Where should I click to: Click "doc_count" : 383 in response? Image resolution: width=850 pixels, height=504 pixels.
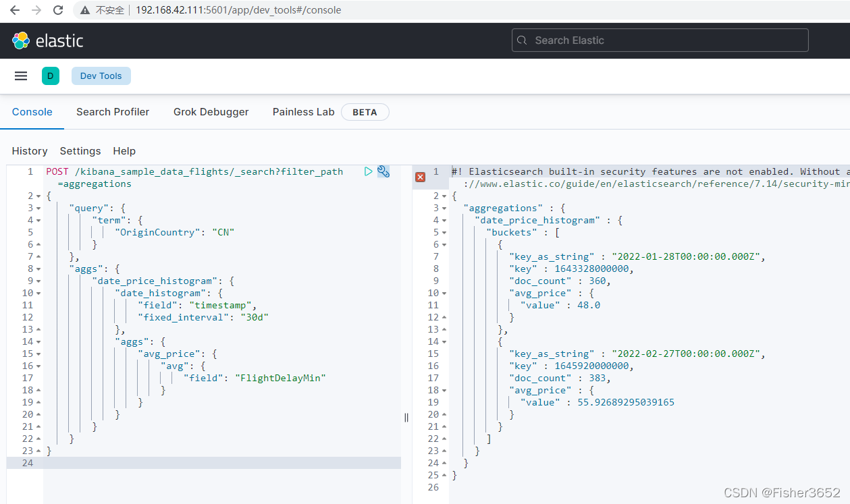pos(560,379)
